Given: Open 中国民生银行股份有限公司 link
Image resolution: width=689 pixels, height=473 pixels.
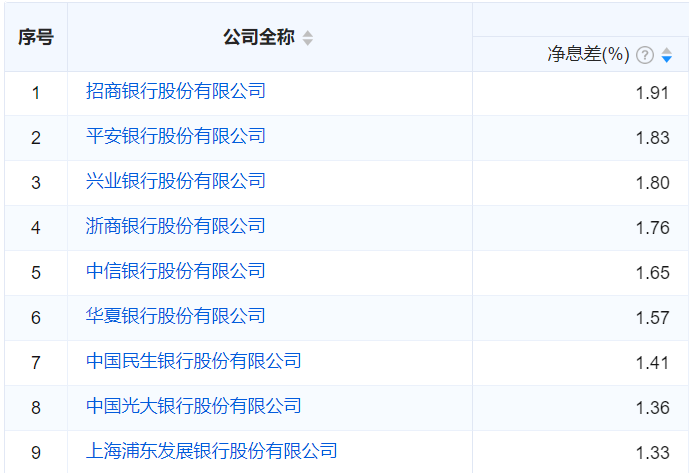Looking at the screenshot, I should pos(193,361).
